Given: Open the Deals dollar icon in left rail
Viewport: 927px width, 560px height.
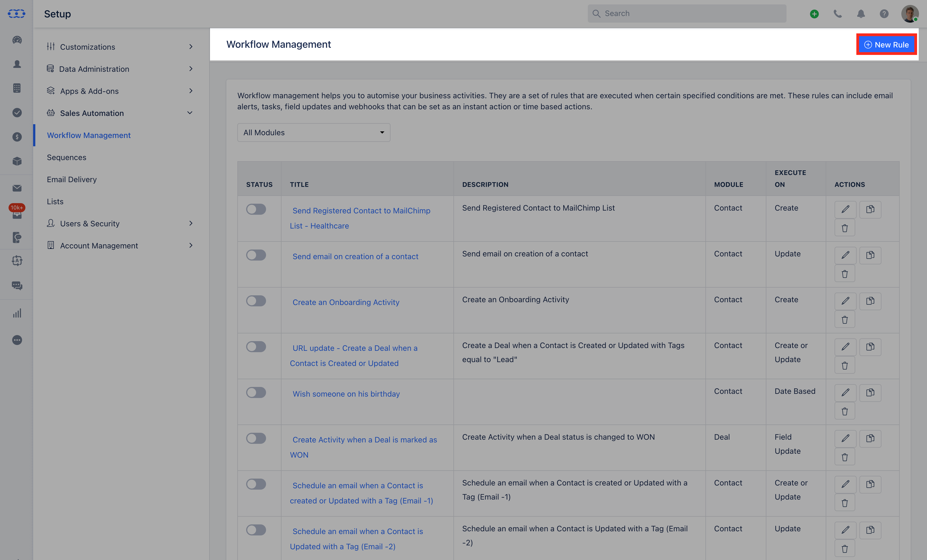Looking at the screenshot, I should (17, 137).
